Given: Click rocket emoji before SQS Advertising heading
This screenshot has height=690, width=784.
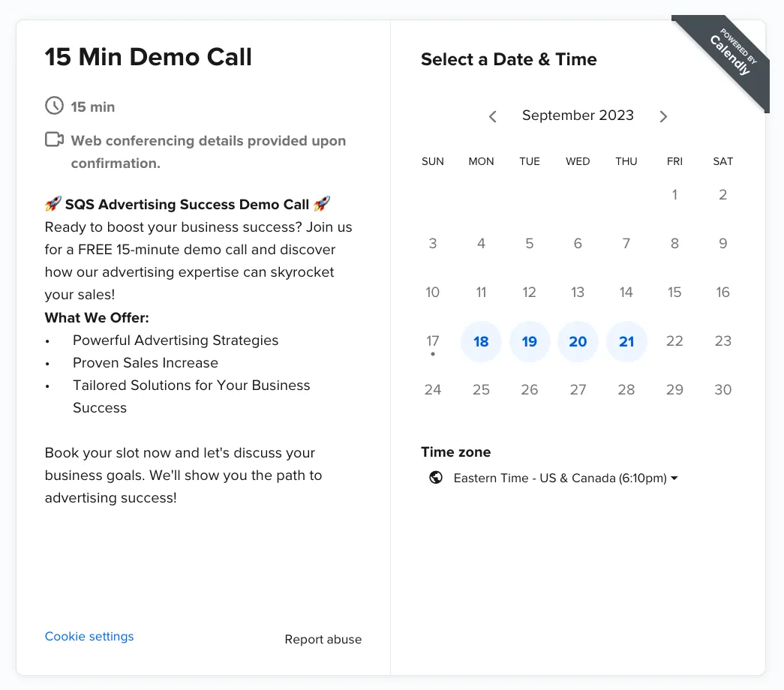Looking at the screenshot, I should click(53, 204).
